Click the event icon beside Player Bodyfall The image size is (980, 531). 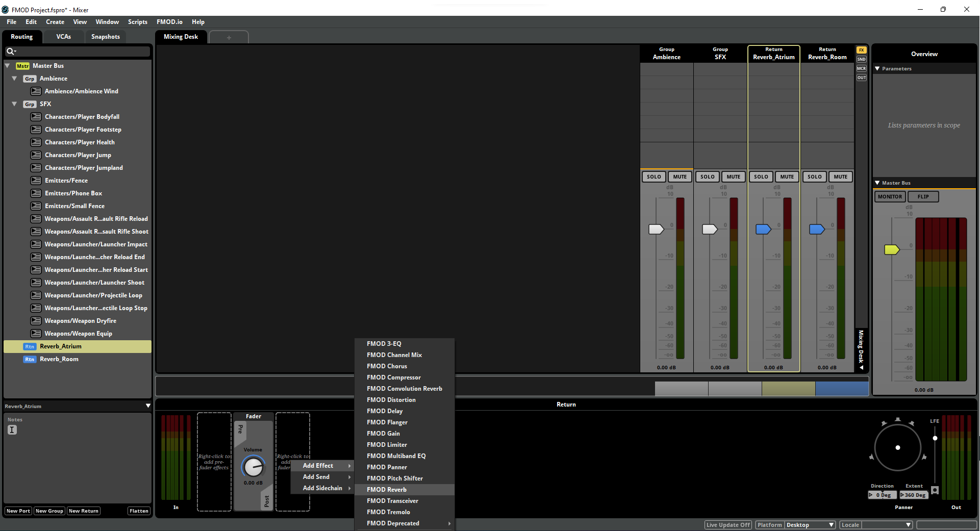36,117
